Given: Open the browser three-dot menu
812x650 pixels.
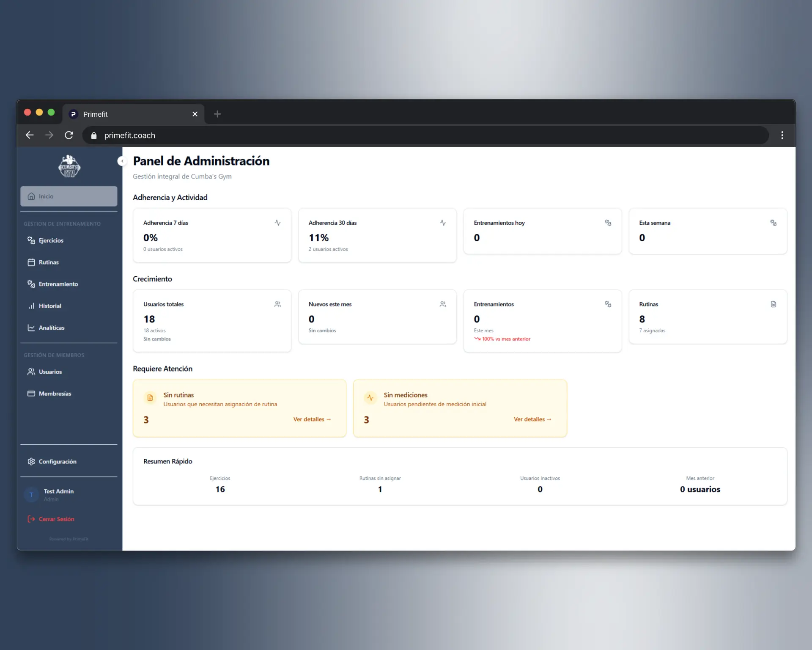Looking at the screenshot, I should click(782, 135).
